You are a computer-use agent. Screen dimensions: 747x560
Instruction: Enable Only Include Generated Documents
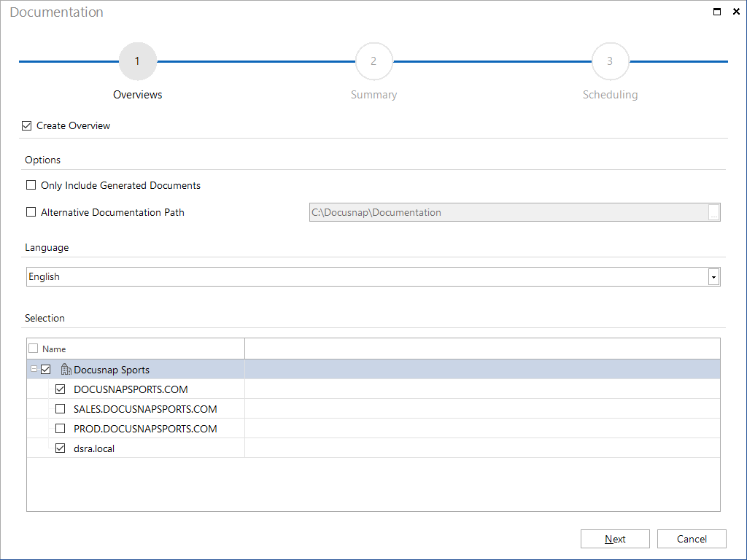31,185
